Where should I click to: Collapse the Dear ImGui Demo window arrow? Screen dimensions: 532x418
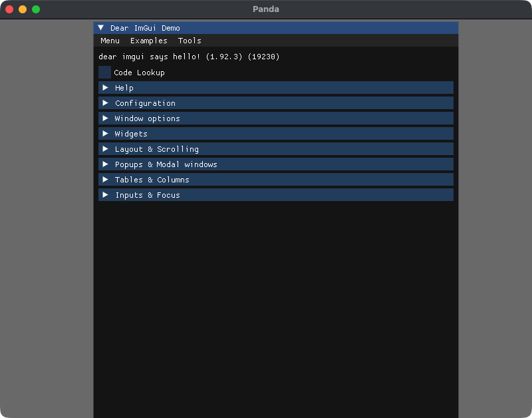point(101,28)
